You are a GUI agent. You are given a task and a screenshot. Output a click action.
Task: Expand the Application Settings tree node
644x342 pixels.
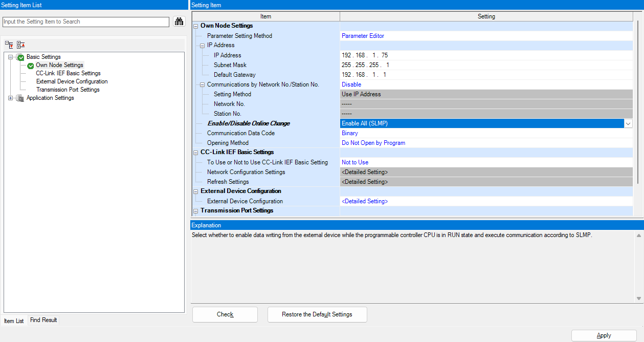pyautogui.click(x=11, y=98)
